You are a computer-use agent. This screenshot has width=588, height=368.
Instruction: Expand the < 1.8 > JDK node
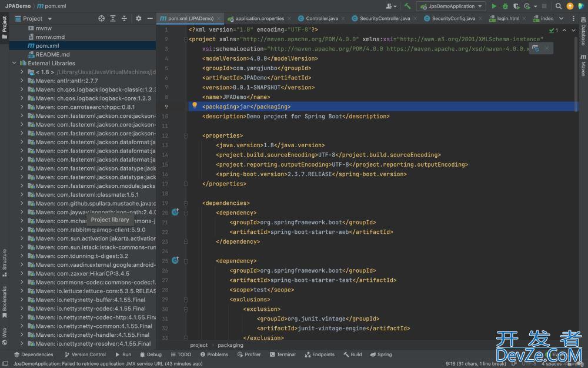click(22, 72)
